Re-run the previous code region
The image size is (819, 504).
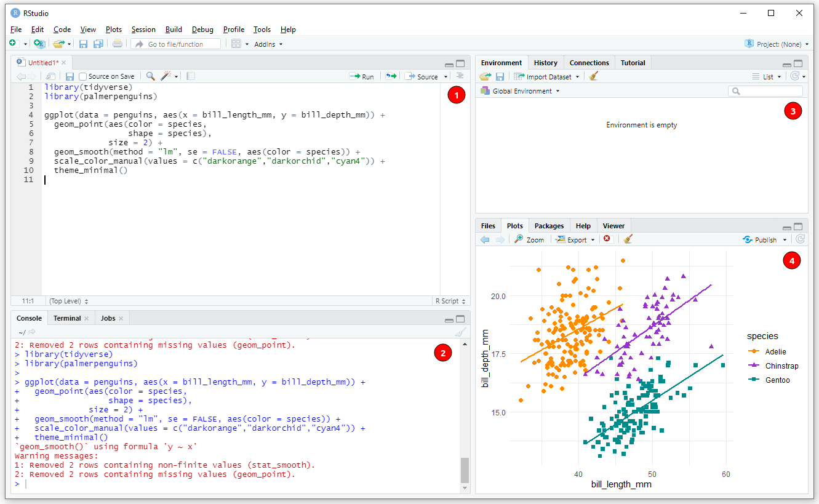(x=391, y=76)
